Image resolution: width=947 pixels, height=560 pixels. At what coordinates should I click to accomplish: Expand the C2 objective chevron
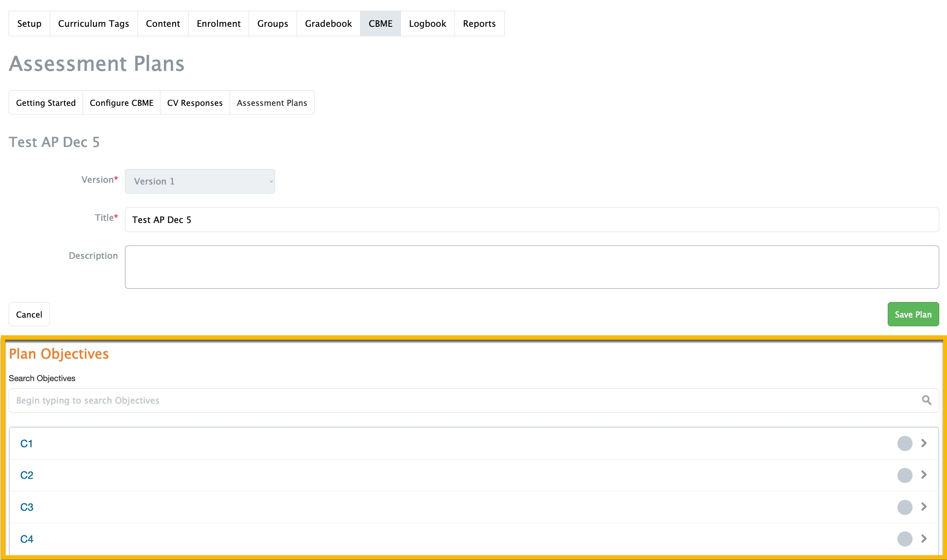[x=924, y=475]
